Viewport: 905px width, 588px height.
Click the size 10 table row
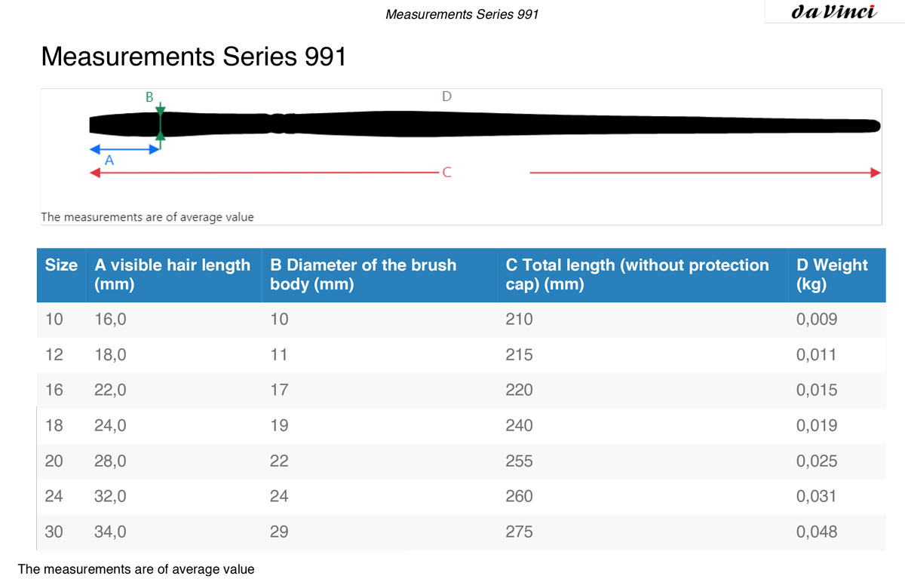point(462,320)
